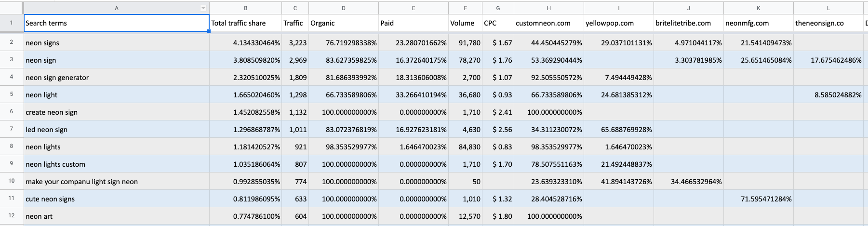
Task: Click customneon.com value 92.505550572%
Action: 549,77
